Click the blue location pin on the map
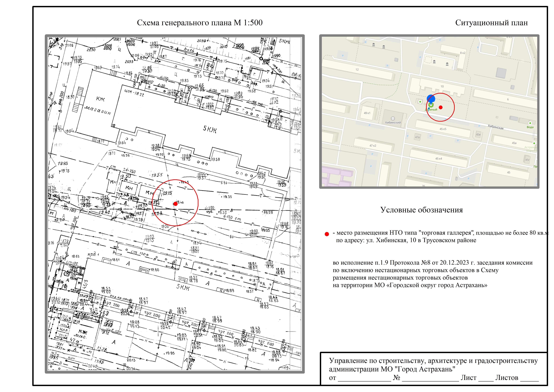Image resolution: width=554 pixels, height=392 pixels. click(x=431, y=99)
